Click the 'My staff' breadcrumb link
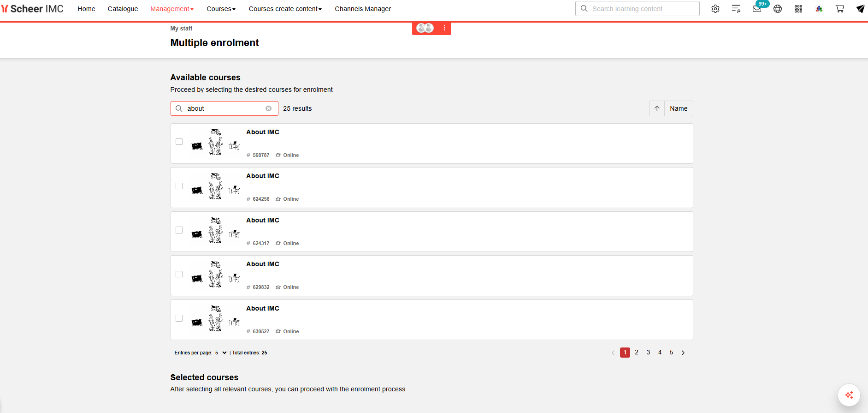868x413 pixels. click(181, 28)
